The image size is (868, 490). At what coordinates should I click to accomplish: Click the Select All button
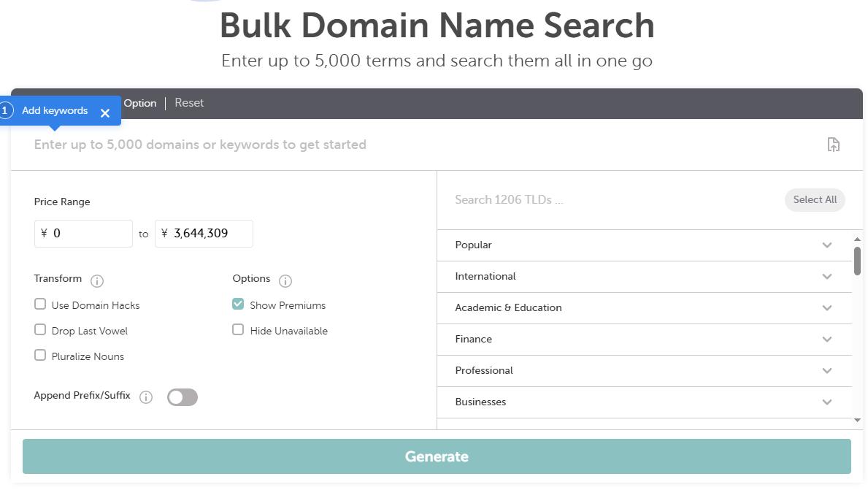pyautogui.click(x=815, y=200)
